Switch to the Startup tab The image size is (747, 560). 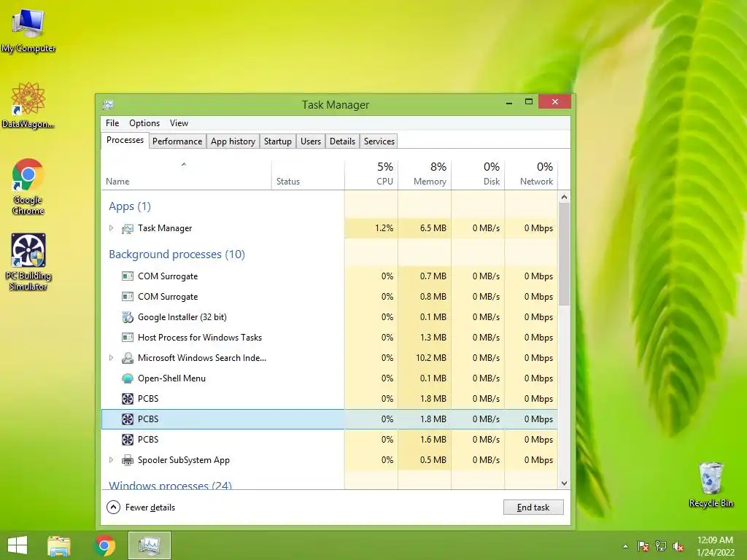[278, 141]
